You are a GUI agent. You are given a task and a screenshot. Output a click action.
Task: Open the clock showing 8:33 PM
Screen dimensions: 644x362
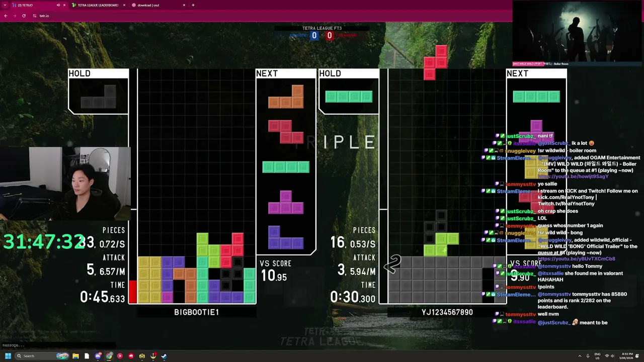click(626, 356)
